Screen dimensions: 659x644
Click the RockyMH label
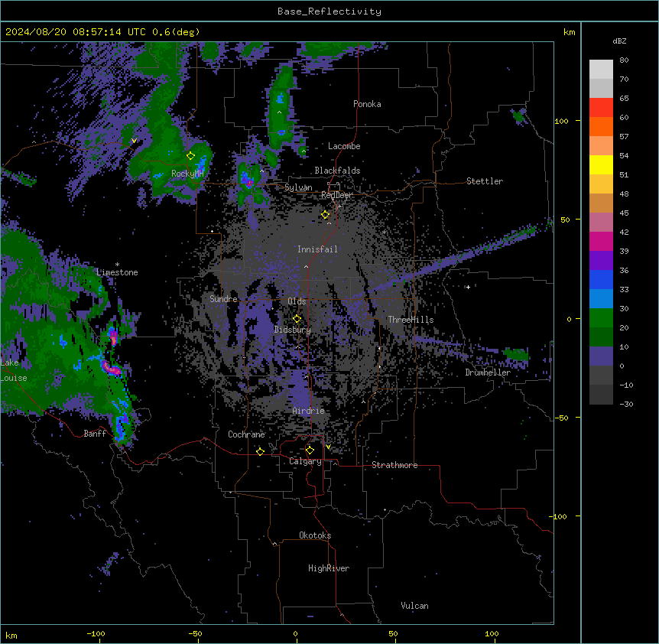[x=187, y=174]
